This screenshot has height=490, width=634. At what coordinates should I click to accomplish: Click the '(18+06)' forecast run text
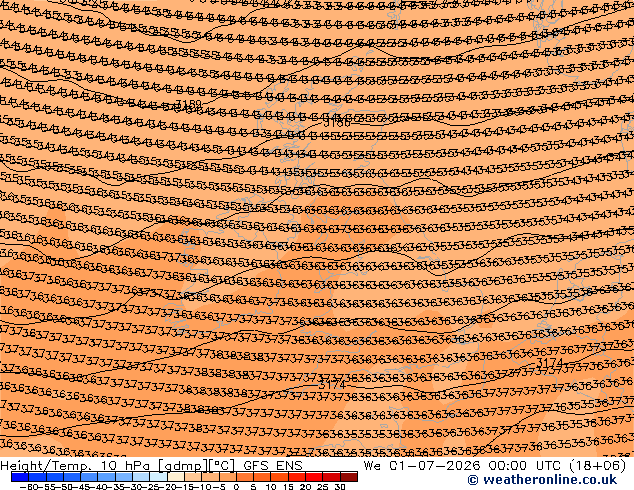pyautogui.click(x=598, y=465)
